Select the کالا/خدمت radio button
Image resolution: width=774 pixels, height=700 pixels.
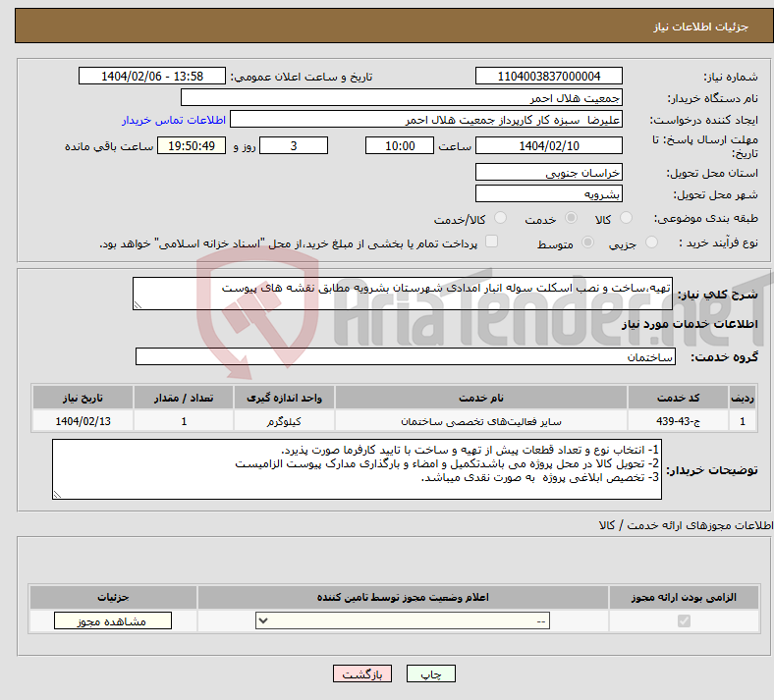pyautogui.click(x=500, y=218)
